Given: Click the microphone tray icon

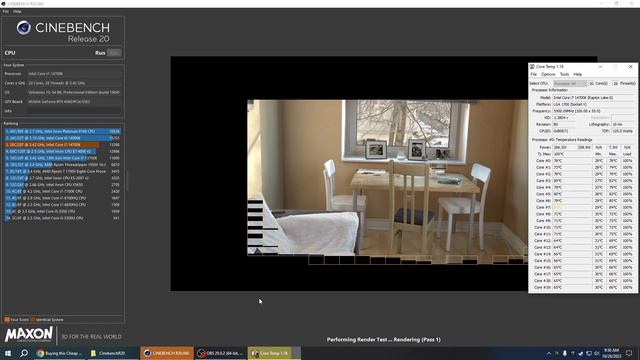Looking at the screenshot, I should coord(564,353).
